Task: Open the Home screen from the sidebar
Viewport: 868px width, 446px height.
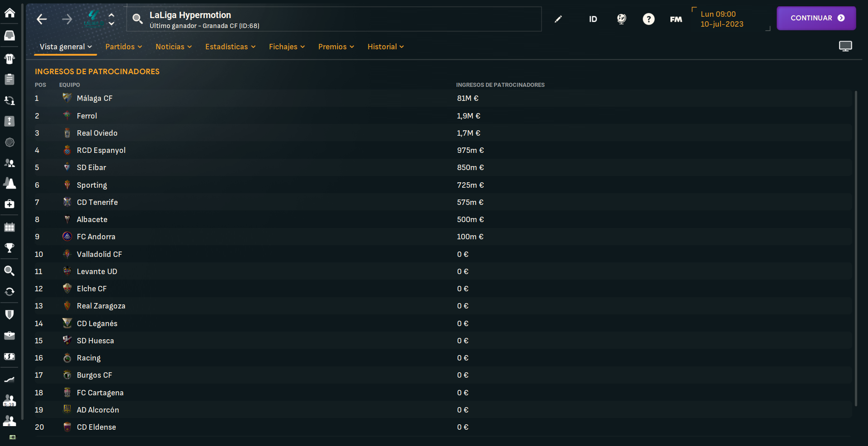Action: pos(9,13)
